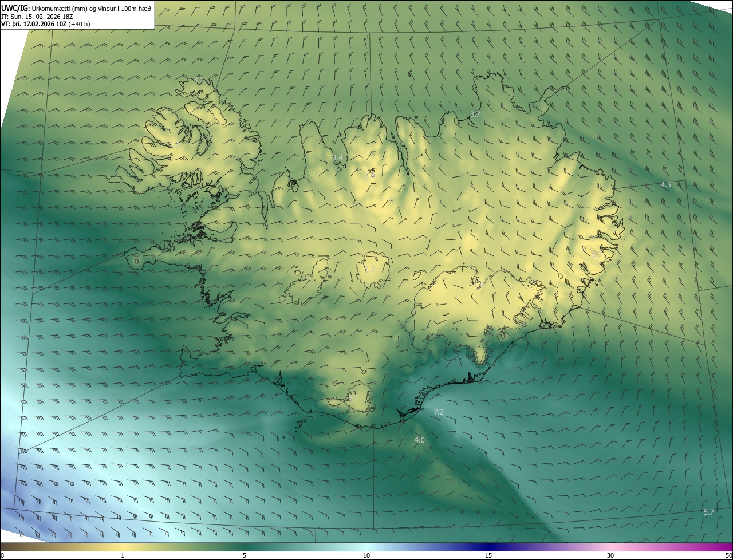Click the '5' tick on the color scale
The height and width of the screenshot is (560, 733).
(x=245, y=555)
